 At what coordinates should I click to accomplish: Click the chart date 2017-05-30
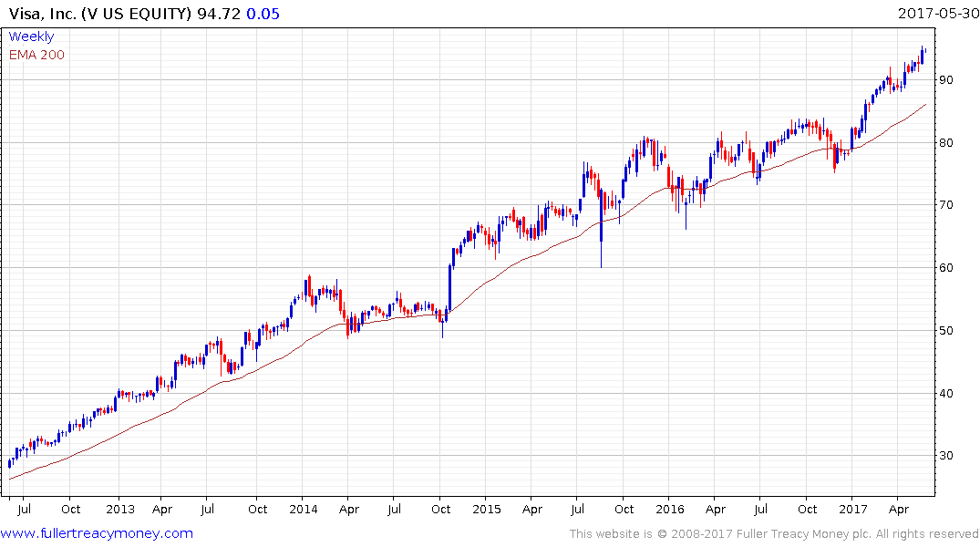[x=938, y=13]
